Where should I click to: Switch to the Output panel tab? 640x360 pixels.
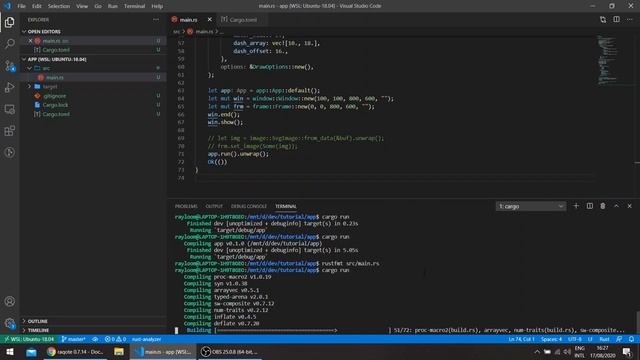pyautogui.click(x=214, y=207)
